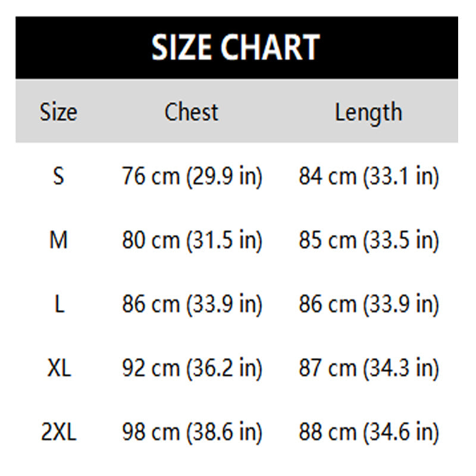This screenshot has width=476, height=476.
Task: Click the XL size label
Action: point(58,368)
